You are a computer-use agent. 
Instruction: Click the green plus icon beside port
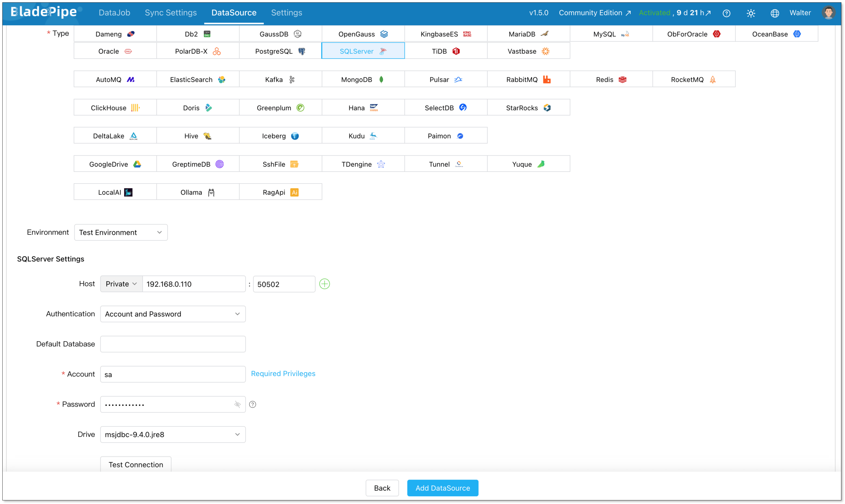click(x=324, y=284)
